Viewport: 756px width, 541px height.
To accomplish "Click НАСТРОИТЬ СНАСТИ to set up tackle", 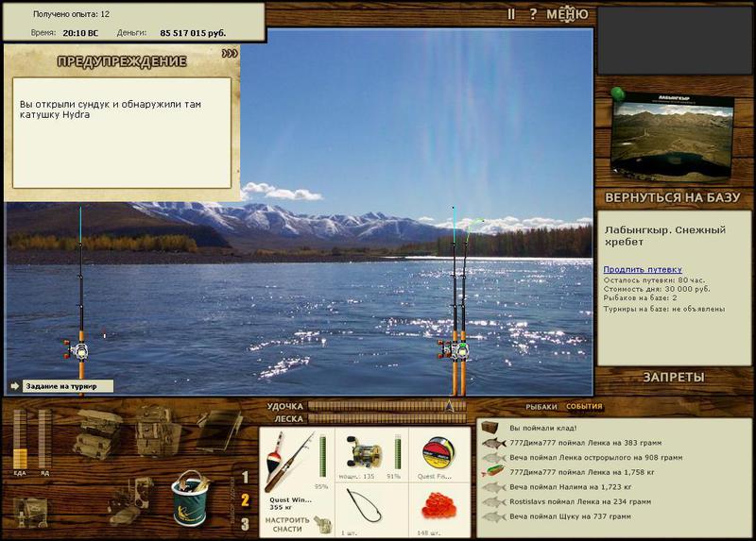I will pos(287,525).
